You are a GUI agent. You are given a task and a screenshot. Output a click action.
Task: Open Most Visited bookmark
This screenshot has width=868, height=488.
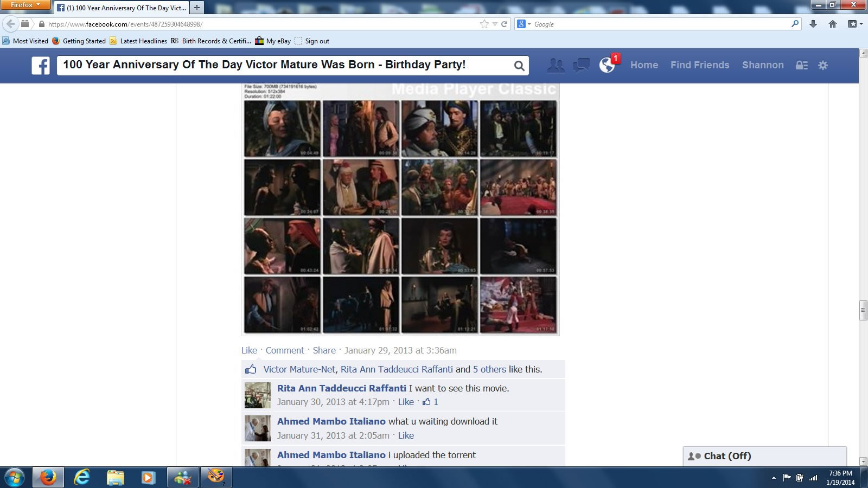pyautogui.click(x=25, y=41)
